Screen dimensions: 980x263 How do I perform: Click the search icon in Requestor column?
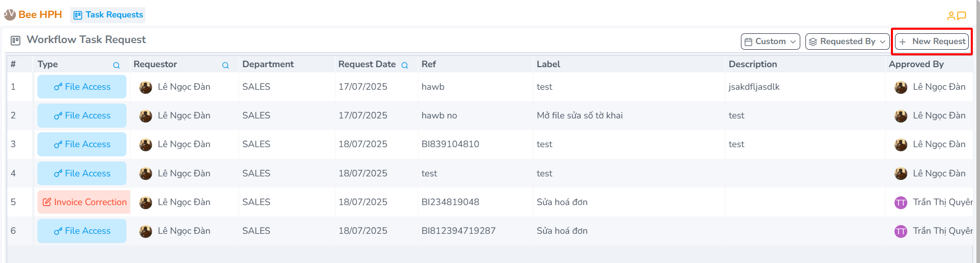tap(225, 65)
